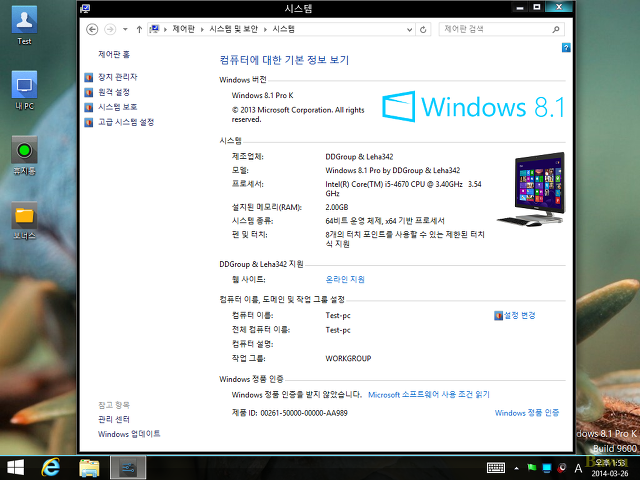640x480 pixels.
Task: Click the shield icon beside 원격 설정
Action: click(89, 92)
